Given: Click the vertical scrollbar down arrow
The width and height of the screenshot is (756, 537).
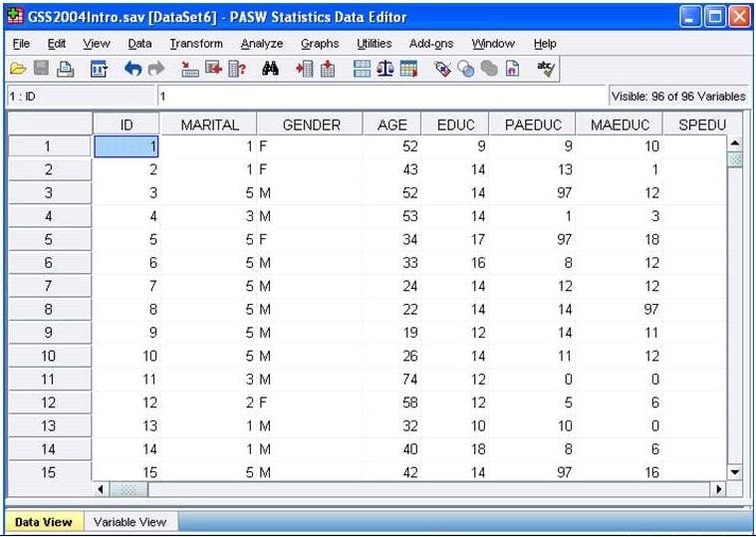Looking at the screenshot, I should pyautogui.click(x=735, y=472).
